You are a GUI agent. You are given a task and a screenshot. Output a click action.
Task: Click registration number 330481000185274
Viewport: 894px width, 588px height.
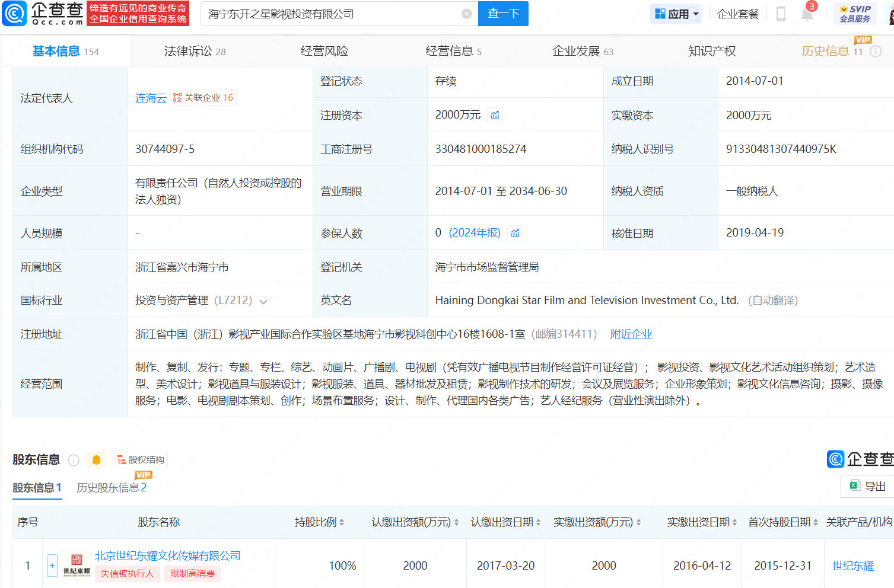pos(481,149)
